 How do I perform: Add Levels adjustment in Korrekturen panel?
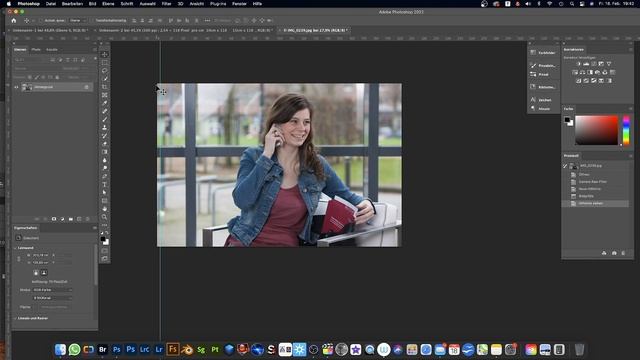pos(586,64)
